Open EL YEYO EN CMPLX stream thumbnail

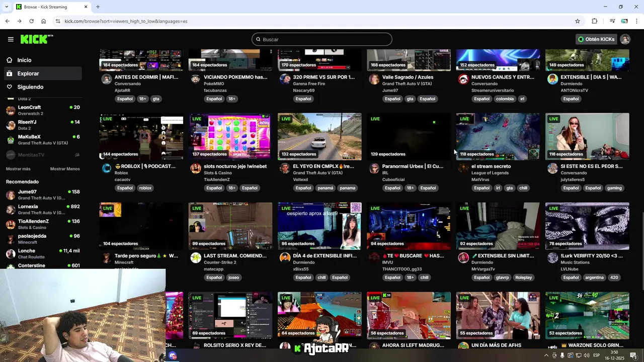319,137
